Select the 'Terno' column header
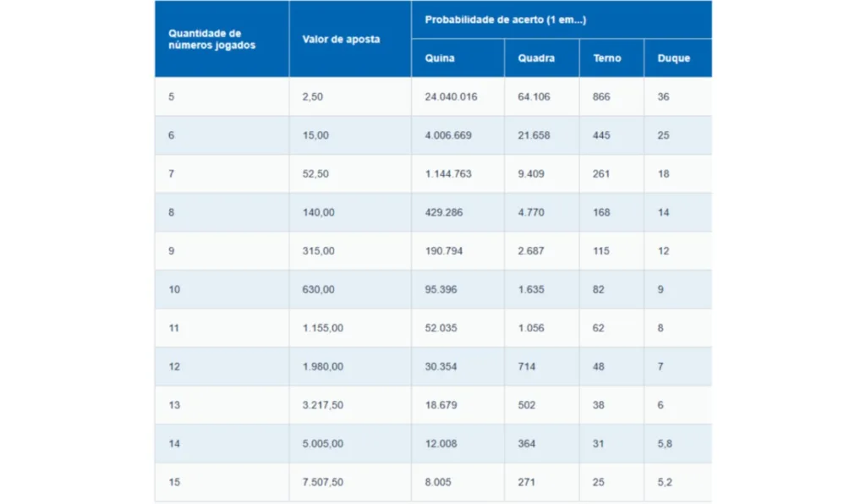This screenshot has height=504, width=866. coord(606,58)
